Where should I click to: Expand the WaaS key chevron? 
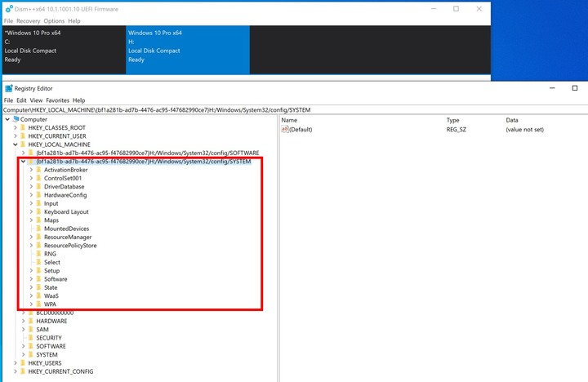coord(31,295)
